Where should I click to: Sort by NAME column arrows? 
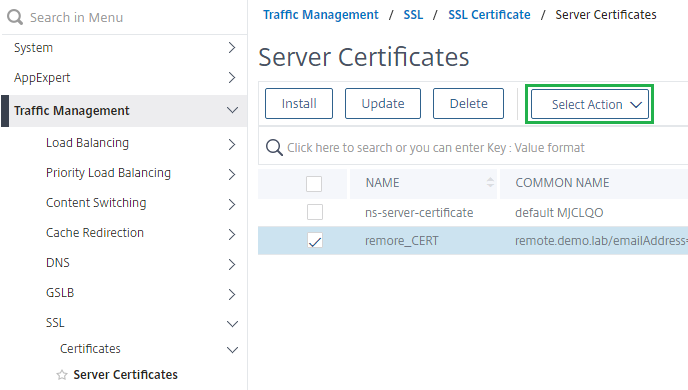pos(490,182)
